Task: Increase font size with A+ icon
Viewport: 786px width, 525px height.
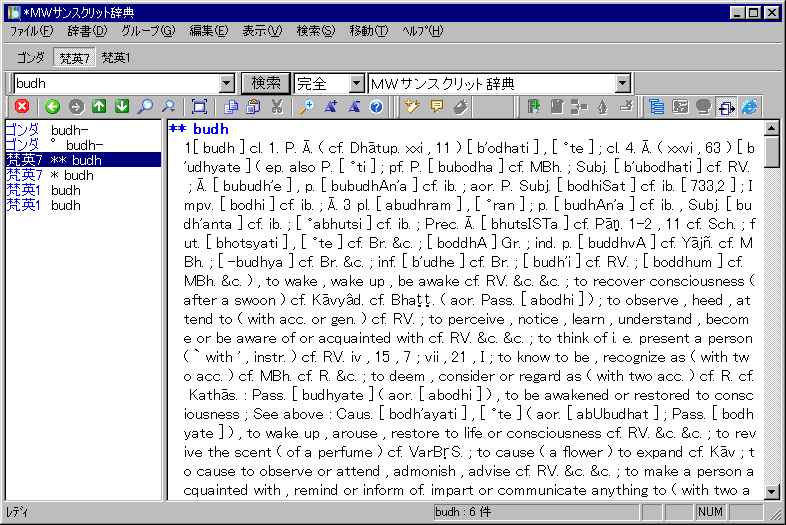Action: click(330, 106)
